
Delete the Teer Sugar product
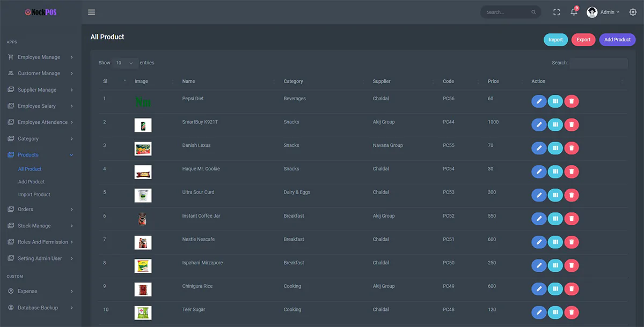point(572,312)
